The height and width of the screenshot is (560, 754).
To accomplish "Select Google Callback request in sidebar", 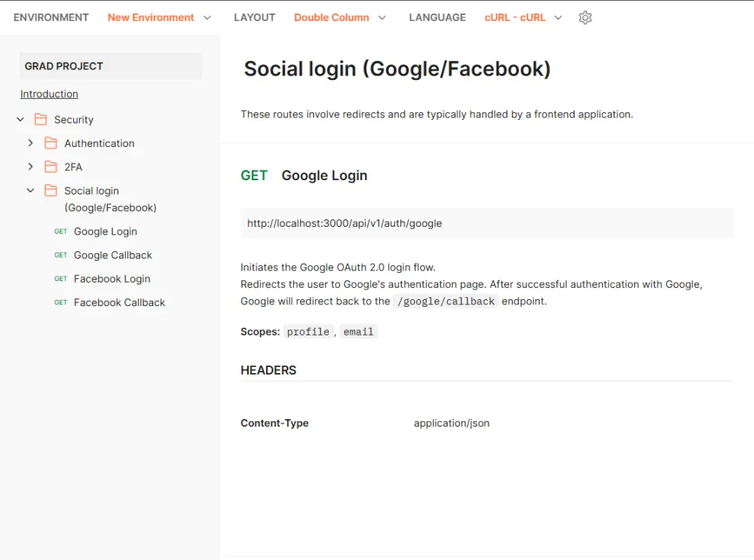I will click(x=112, y=255).
